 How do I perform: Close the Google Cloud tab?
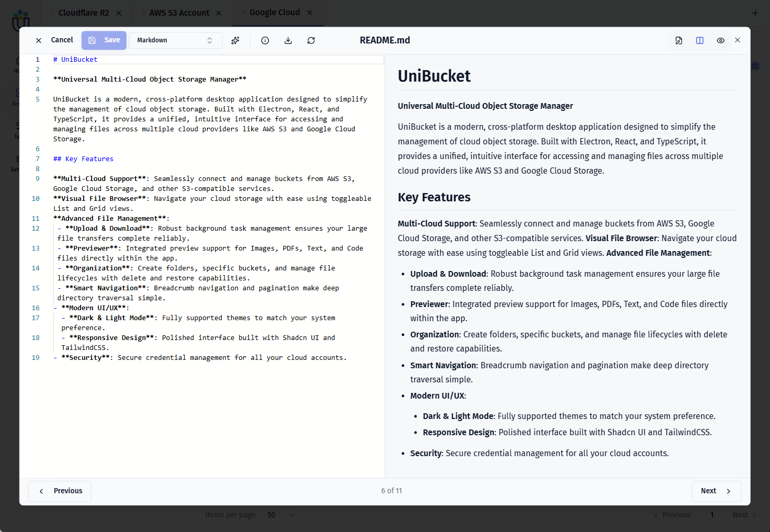(310, 12)
